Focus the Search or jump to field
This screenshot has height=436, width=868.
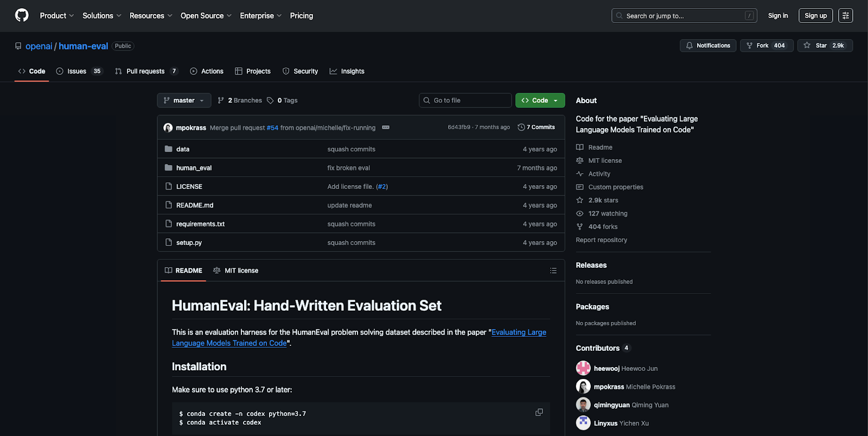[x=684, y=16]
